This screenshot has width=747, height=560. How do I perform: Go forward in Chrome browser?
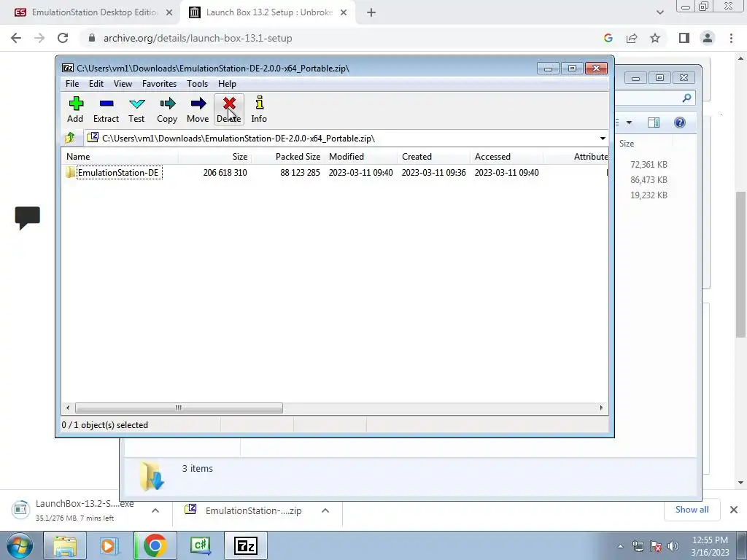[39, 38]
